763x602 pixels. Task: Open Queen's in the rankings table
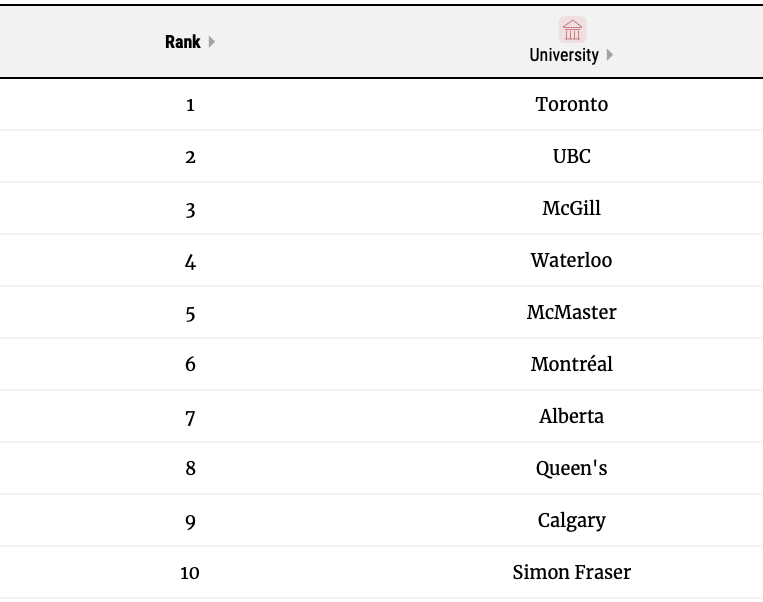(x=571, y=468)
